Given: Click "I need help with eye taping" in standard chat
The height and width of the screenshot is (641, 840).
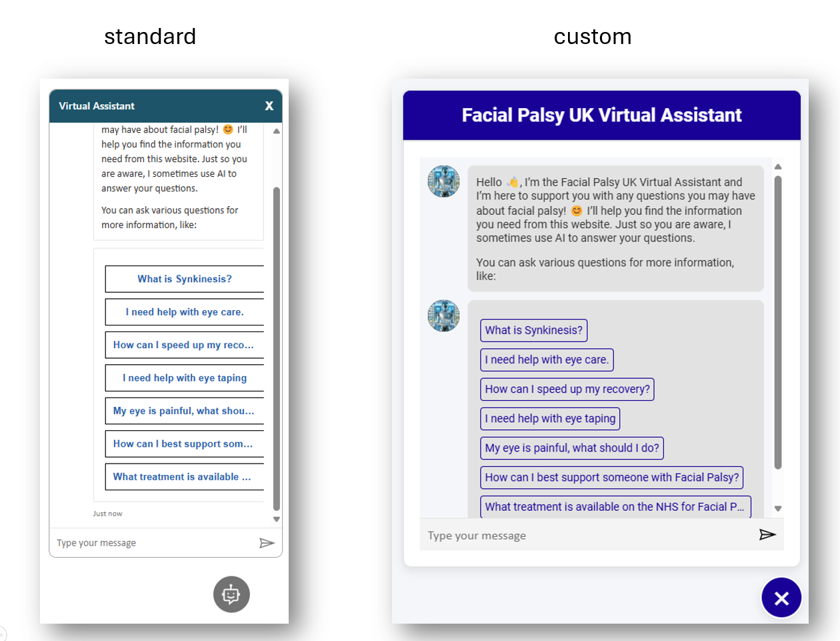Looking at the screenshot, I should pyautogui.click(x=184, y=378).
